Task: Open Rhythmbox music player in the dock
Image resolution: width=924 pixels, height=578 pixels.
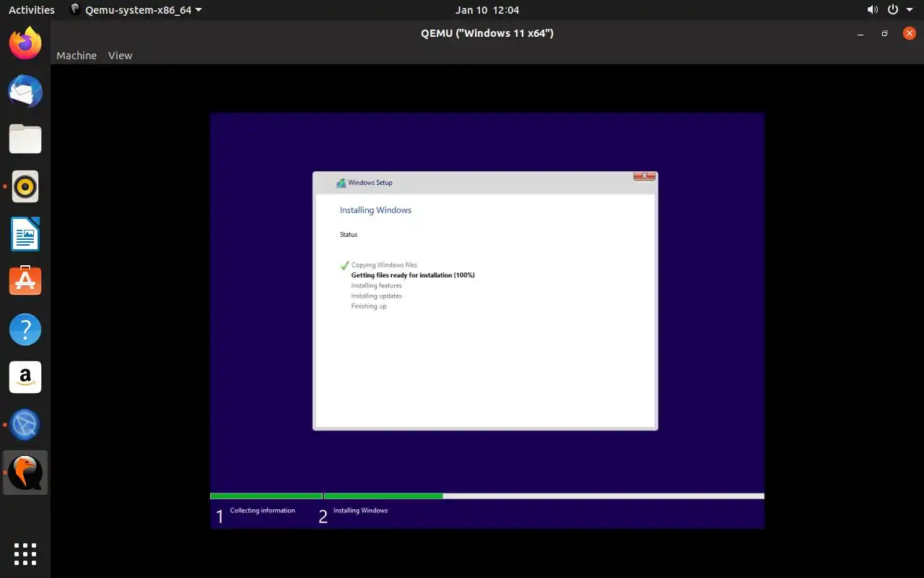Action: tap(25, 187)
